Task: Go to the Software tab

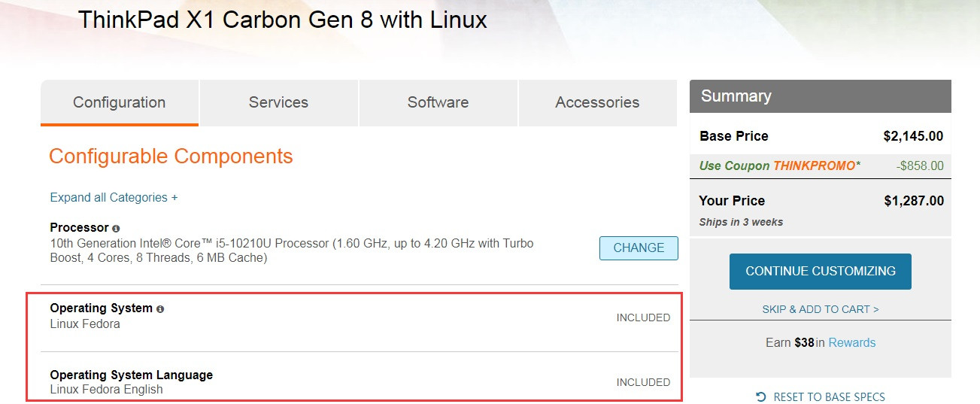Action: 438,103
